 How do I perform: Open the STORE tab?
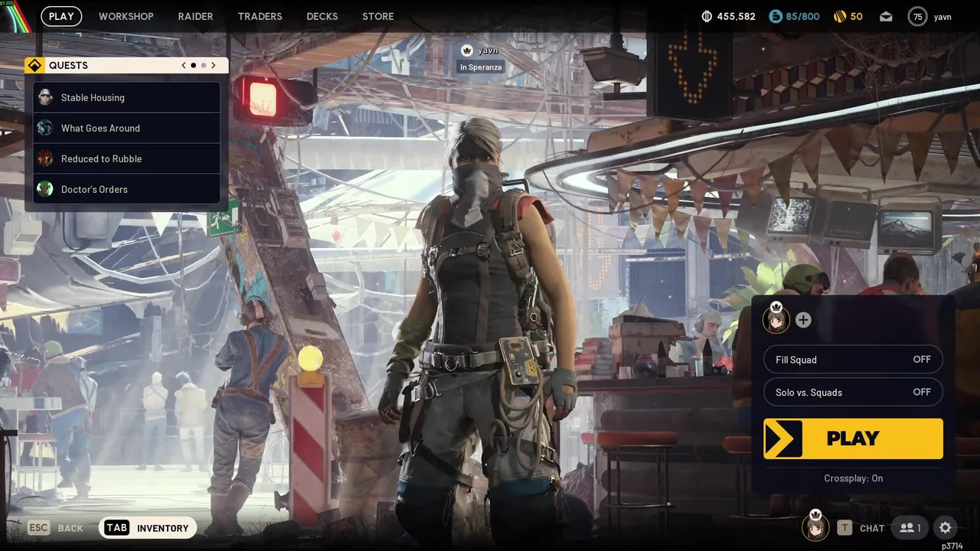378,16
